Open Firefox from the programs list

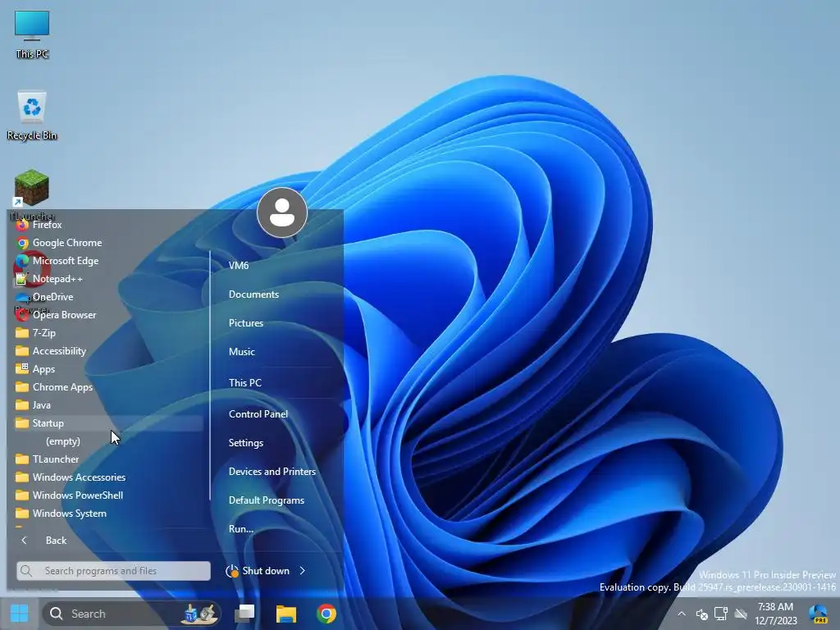click(47, 225)
